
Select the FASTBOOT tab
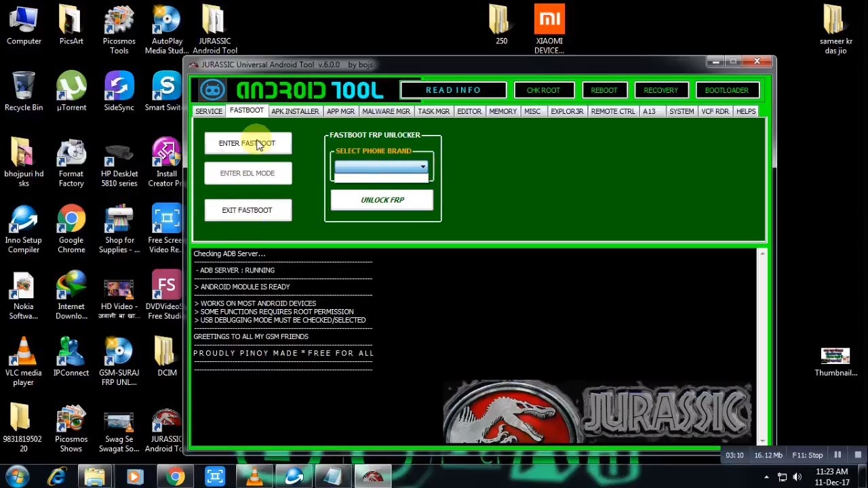click(246, 110)
